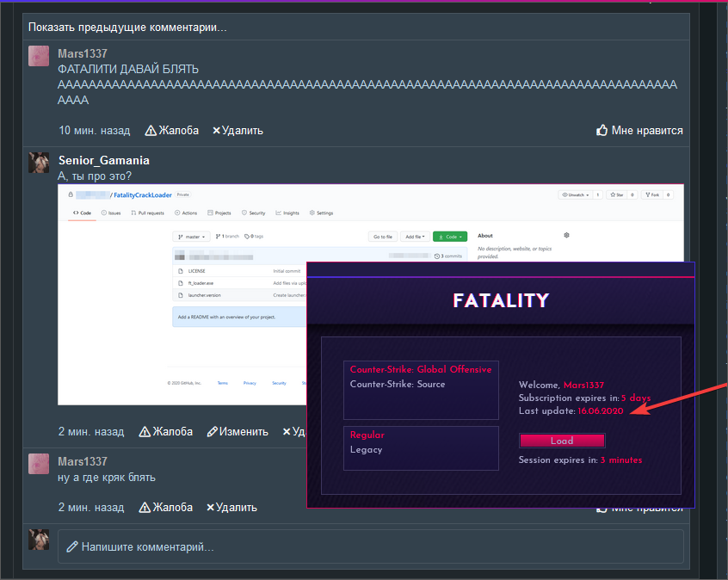Image resolution: width=728 pixels, height=580 pixels.
Task: Click Mars1337 avatar on first comment
Action: [39, 56]
